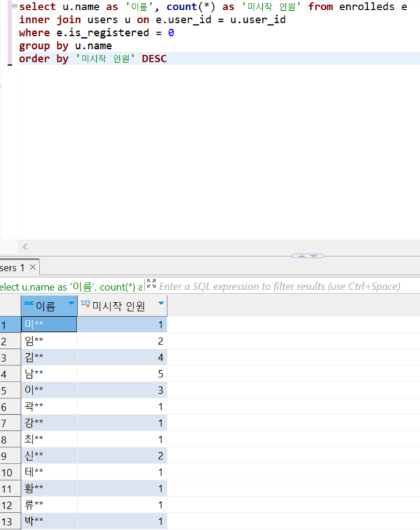Select the cell 남** in row 4
Viewport: 420px width, 530px height.
[49, 373]
